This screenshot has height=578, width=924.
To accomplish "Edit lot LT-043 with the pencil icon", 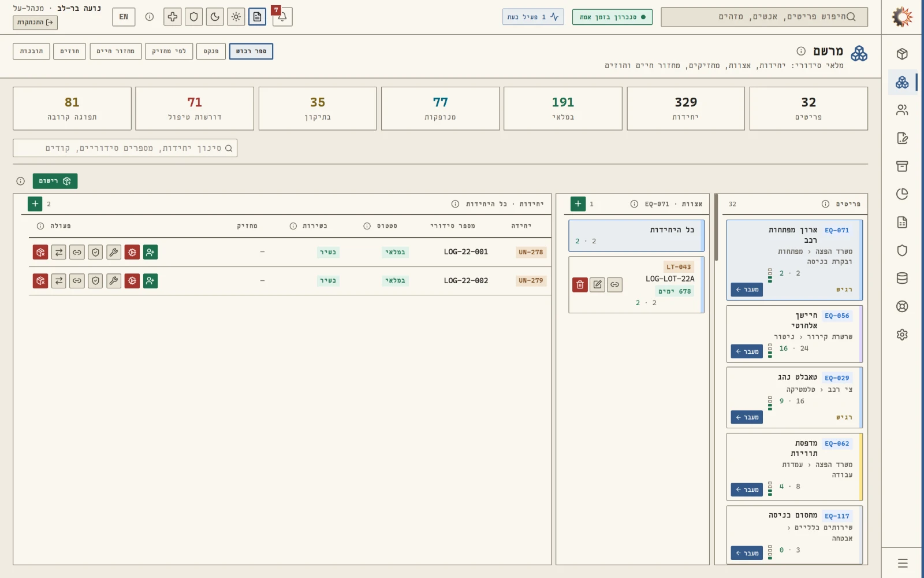I will click(x=598, y=284).
